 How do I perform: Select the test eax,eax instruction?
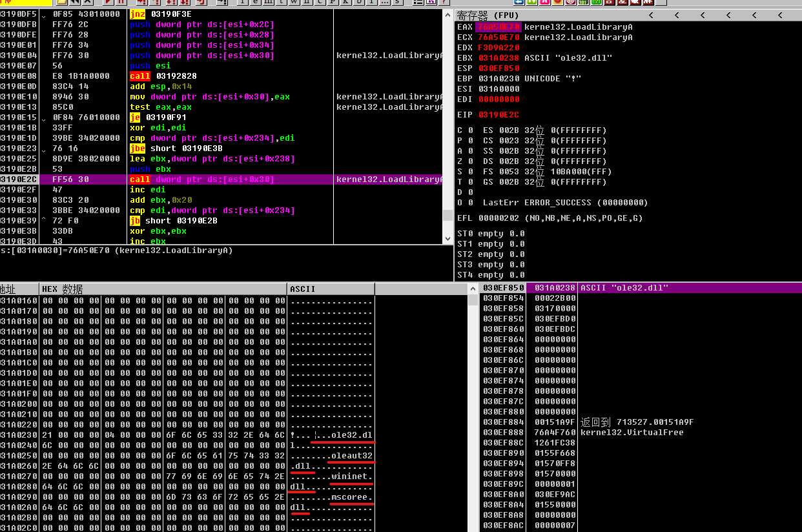(x=161, y=107)
